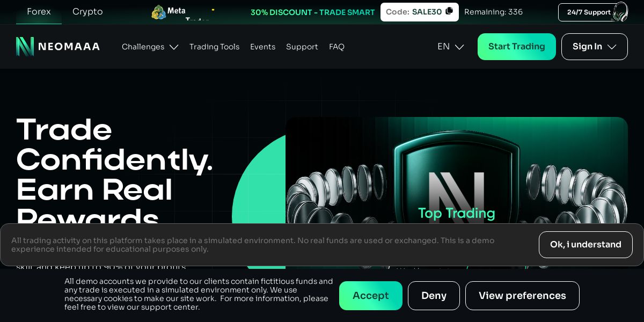Click the MetaTrader logo icon

pos(158,12)
